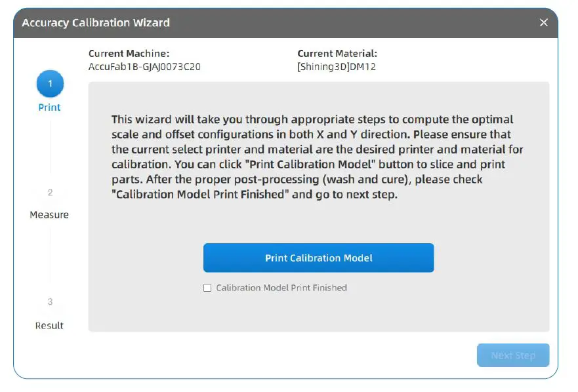This screenshot has height=392, width=578.
Task: Close the Accuracy Calibration Wizard dialog
Action: pyautogui.click(x=543, y=23)
